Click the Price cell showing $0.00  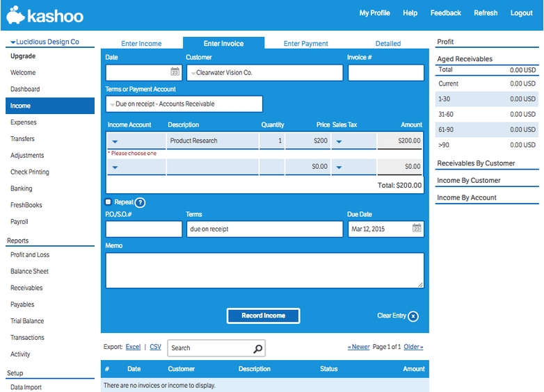click(x=307, y=167)
